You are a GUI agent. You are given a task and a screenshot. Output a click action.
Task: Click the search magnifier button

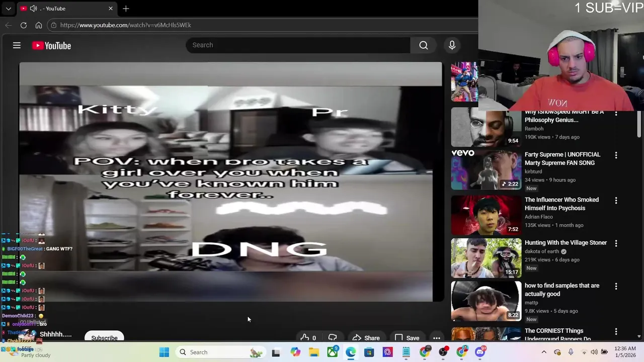424,45
